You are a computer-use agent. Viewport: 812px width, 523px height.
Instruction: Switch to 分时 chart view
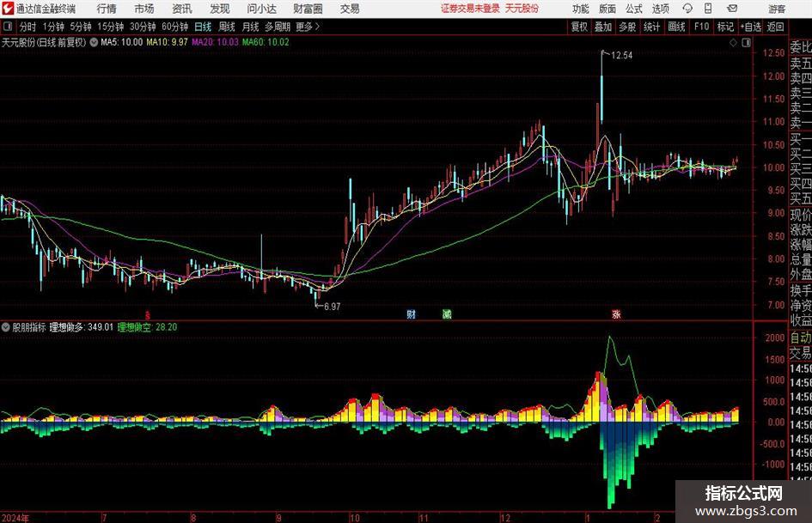coord(27,27)
